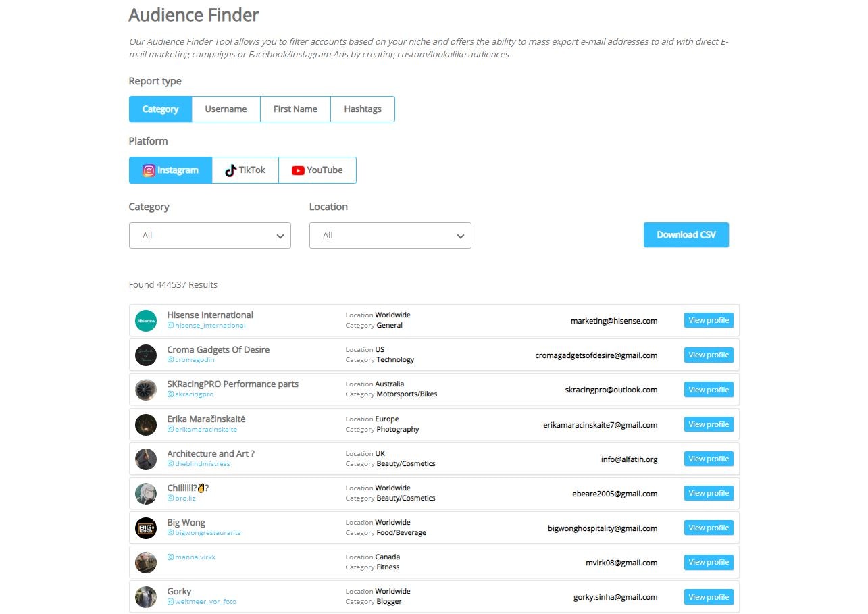Expand the Category selector showing All
The height and width of the screenshot is (614, 868).
[x=209, y=235]
